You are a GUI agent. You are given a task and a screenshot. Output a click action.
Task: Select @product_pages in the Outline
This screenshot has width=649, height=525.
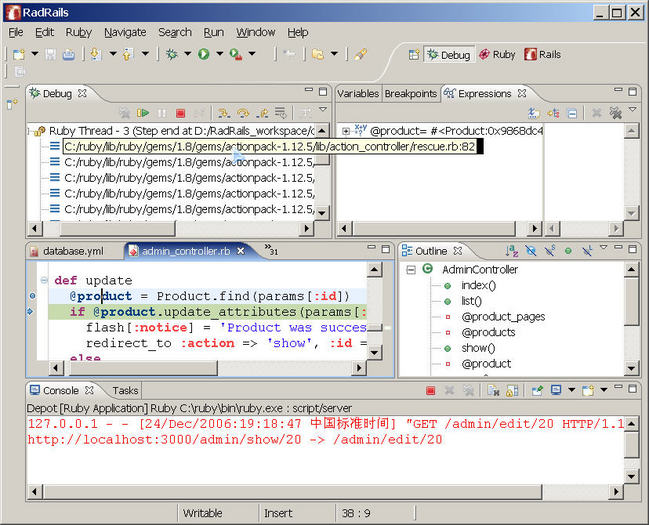(503, 317)
